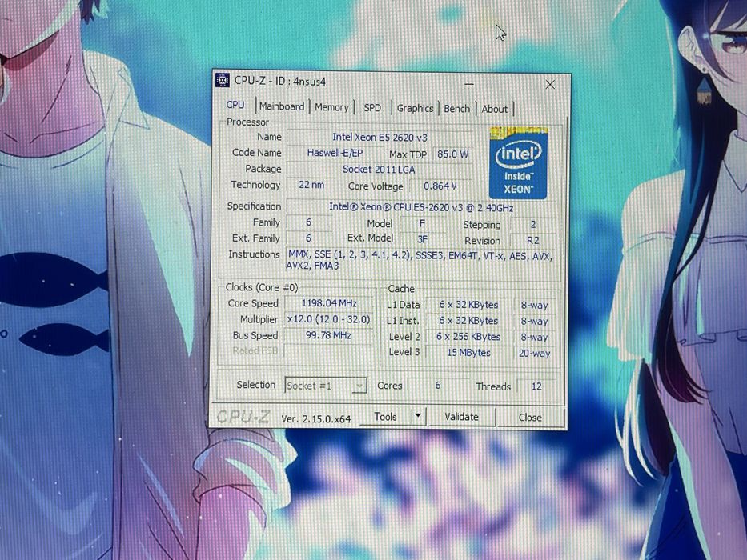Click the Code Name value Haswell-E/EP
The width and height of the screenshot is (747, 560).
335,153
